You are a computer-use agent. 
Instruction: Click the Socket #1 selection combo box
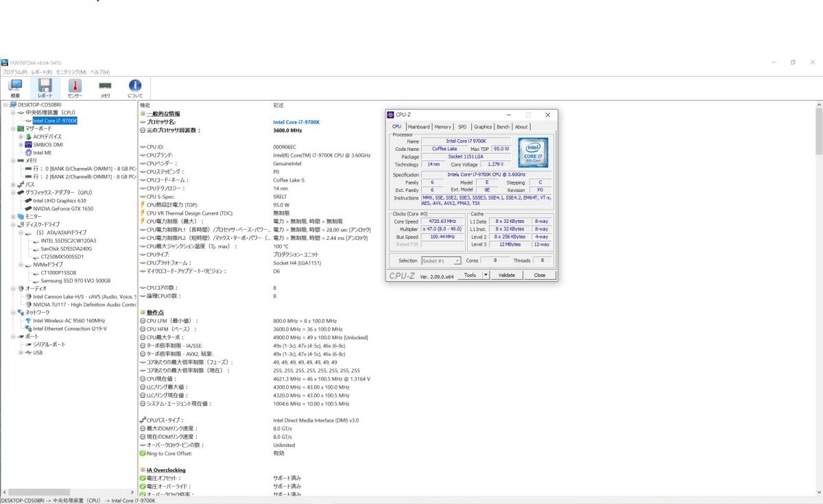[441, 261]
